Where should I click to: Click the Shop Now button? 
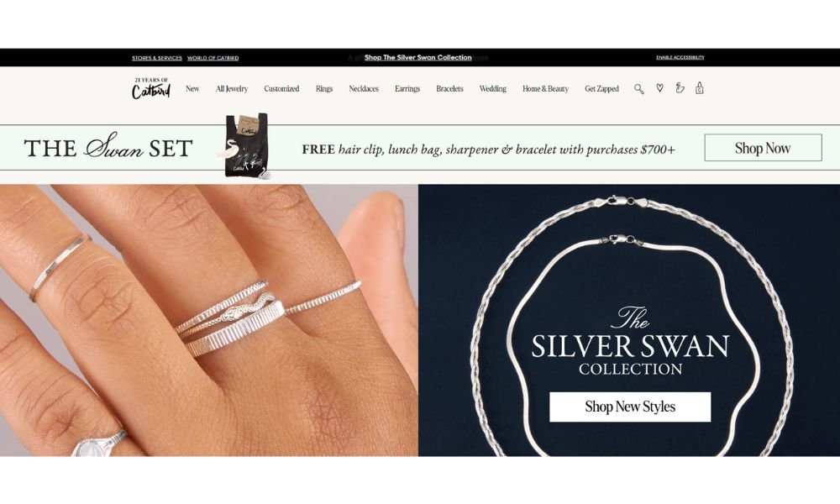pyautogui.click(x=763, y=148)
